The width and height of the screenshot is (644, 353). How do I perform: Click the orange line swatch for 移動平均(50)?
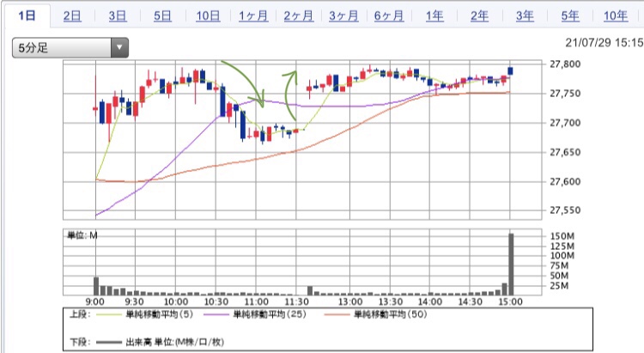point(337,315)
